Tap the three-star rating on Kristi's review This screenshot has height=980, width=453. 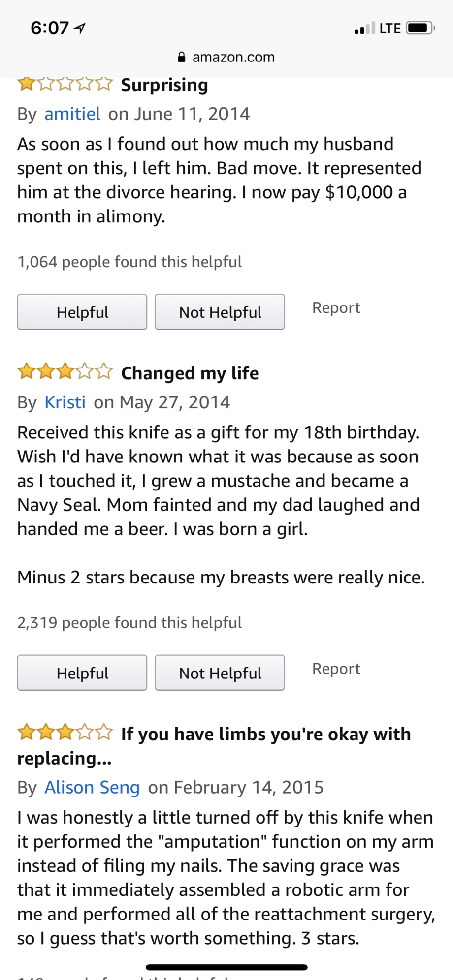(65, 371)
